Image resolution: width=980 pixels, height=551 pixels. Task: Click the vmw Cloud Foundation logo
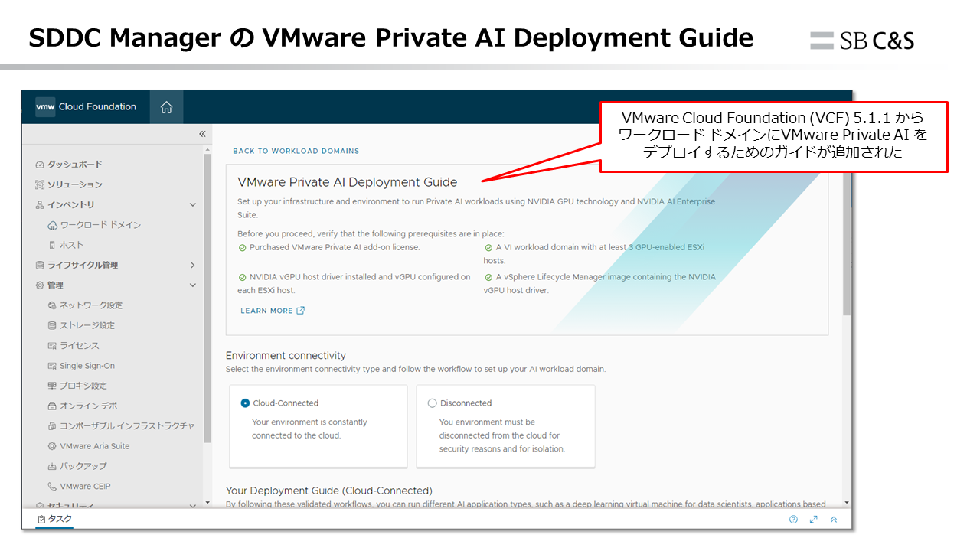[87, 107]
